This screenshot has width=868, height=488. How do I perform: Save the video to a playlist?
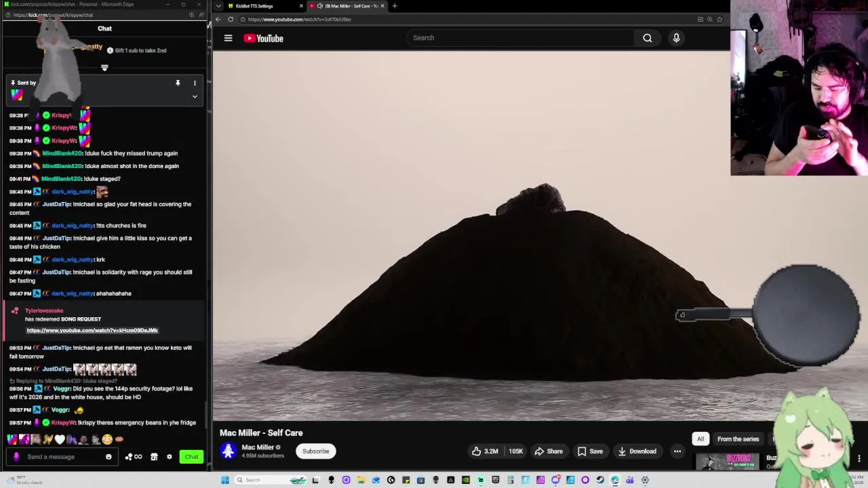pyautogui.click(x=589, y=451)
